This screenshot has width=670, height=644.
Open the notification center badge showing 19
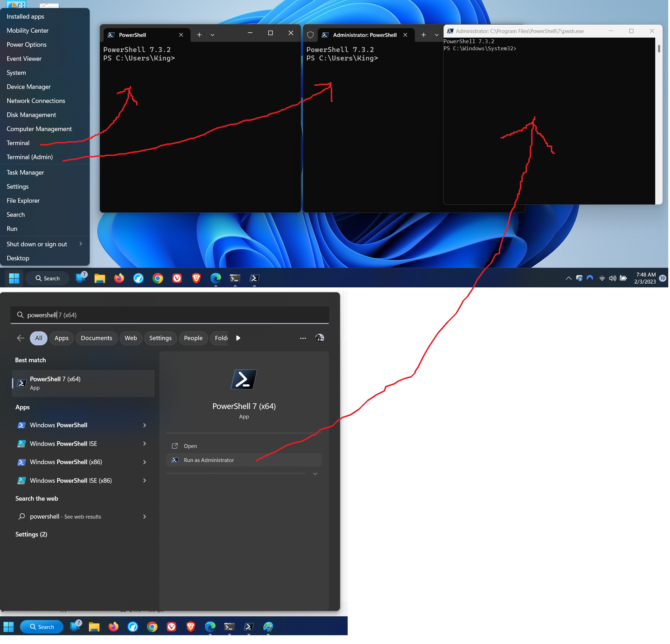pyautogui.click(x=663, y=278)
